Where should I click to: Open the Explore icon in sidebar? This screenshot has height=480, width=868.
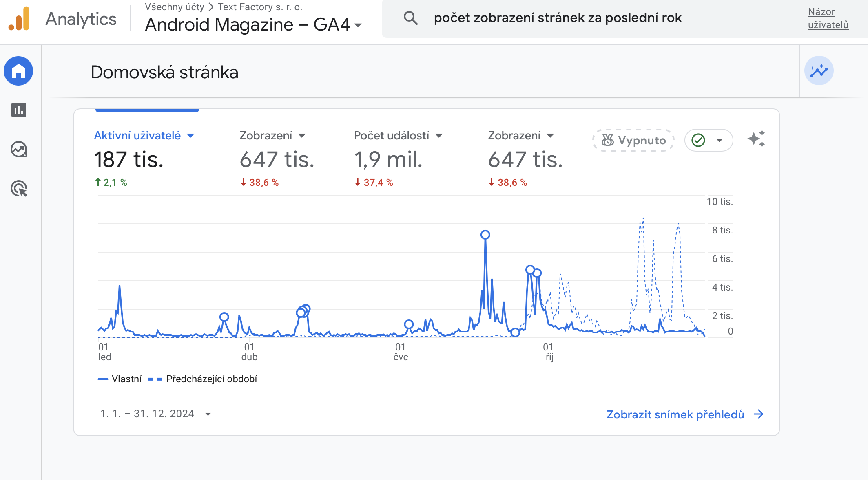(18, 150)
